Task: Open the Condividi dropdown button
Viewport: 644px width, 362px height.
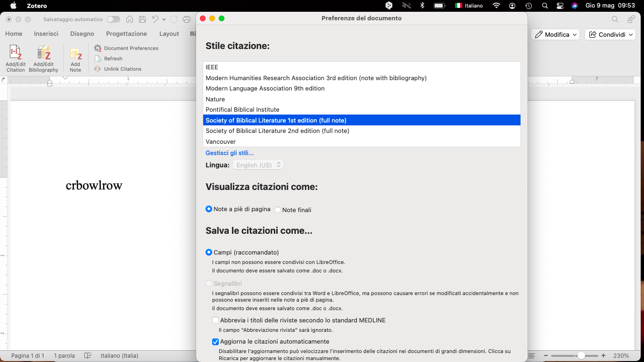Action: click(611, 34)
